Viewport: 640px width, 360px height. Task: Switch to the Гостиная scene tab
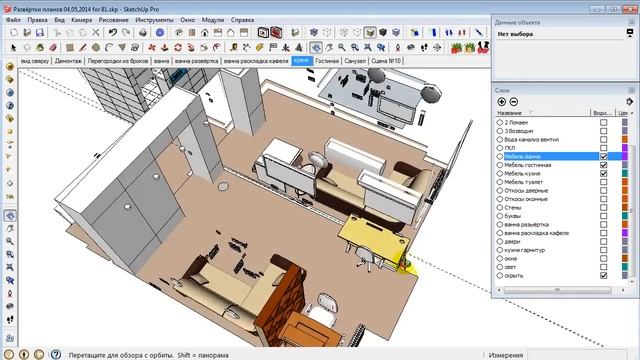[327, 61]
